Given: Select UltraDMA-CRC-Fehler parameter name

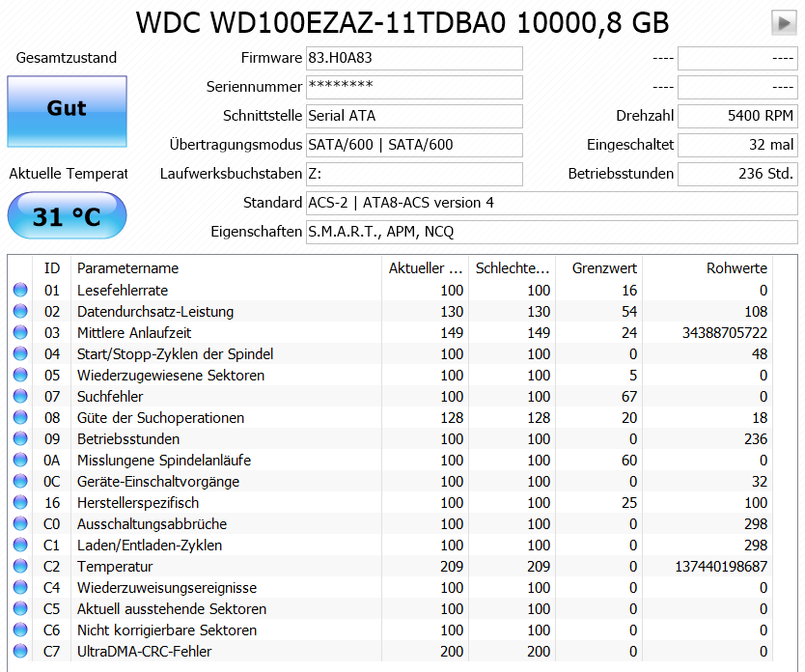Looking at the screenshot, I should tap(144, 652).
